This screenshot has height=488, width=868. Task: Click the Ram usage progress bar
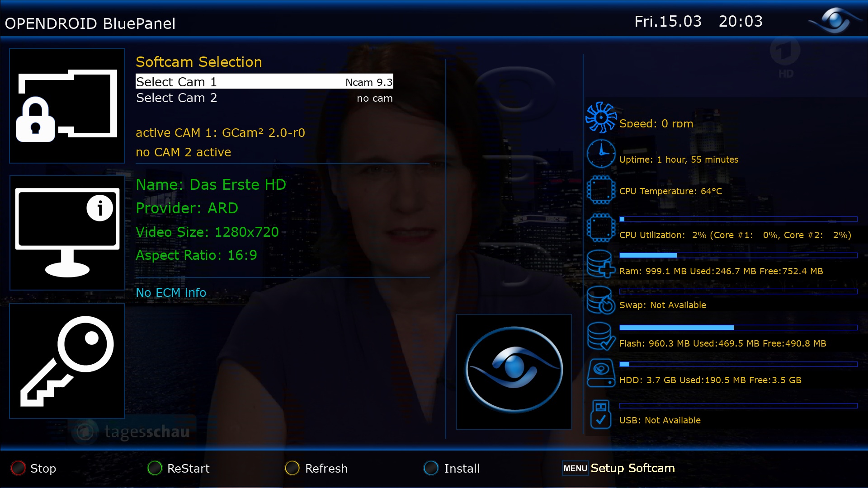point(738,255)
